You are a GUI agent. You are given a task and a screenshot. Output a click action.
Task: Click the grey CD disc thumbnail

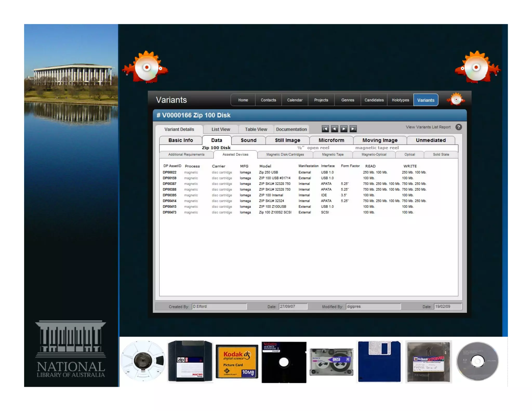[x=477, y=361]
